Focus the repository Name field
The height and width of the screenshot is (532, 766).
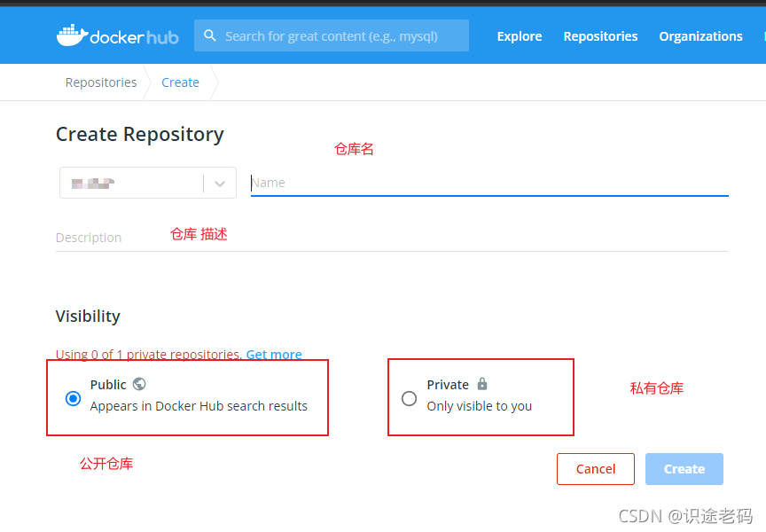point(489,183)
